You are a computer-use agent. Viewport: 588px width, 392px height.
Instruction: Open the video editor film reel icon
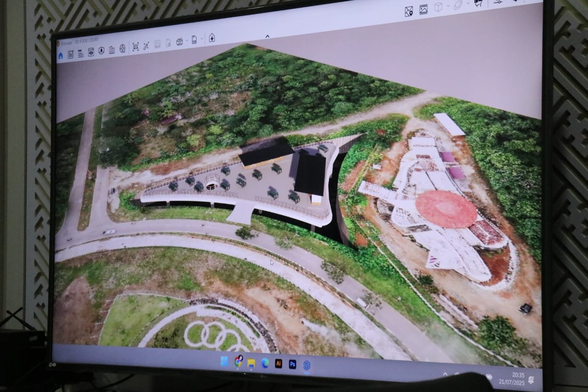point(123,48)
